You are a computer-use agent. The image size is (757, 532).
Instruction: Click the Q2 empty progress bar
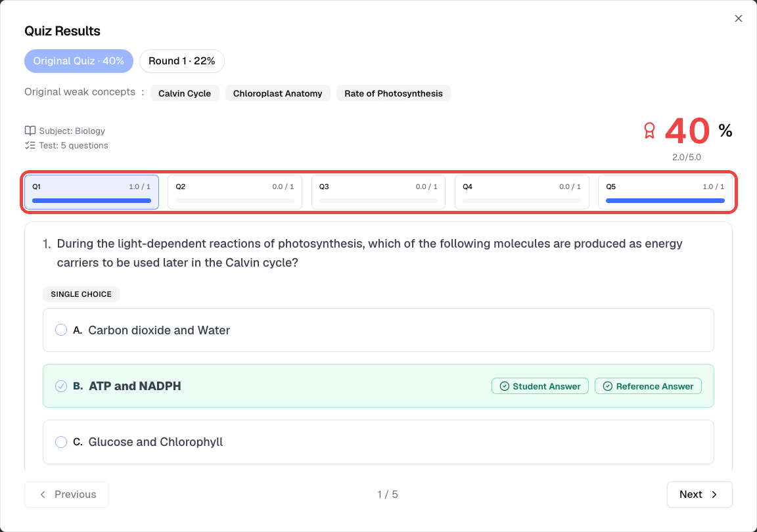pyautogui.click(x=235, y=200)
